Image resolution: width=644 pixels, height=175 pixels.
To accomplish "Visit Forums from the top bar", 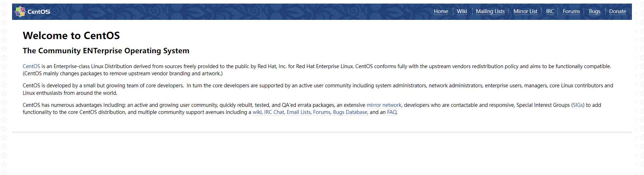I will coord(571,11).
